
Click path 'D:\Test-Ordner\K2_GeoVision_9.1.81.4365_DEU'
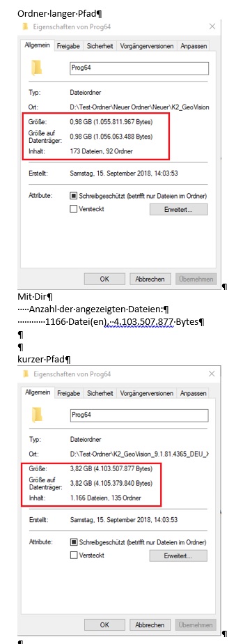coord(139,454)
